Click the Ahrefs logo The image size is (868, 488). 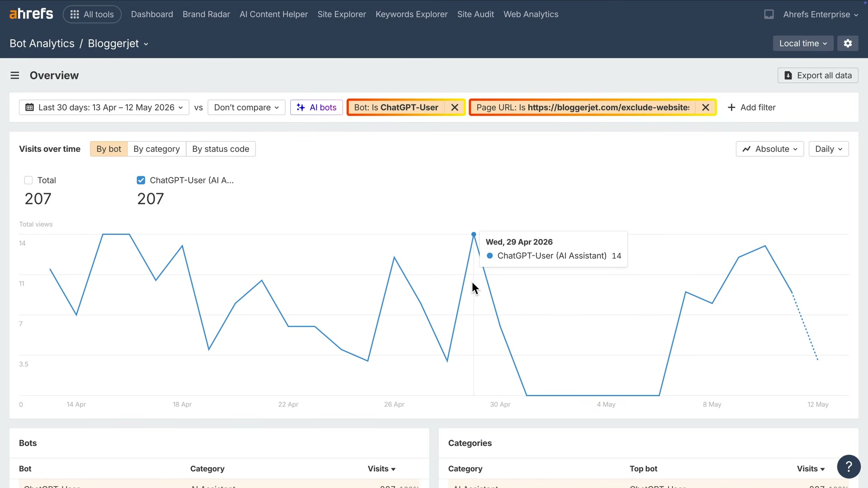tap(31, 14)
